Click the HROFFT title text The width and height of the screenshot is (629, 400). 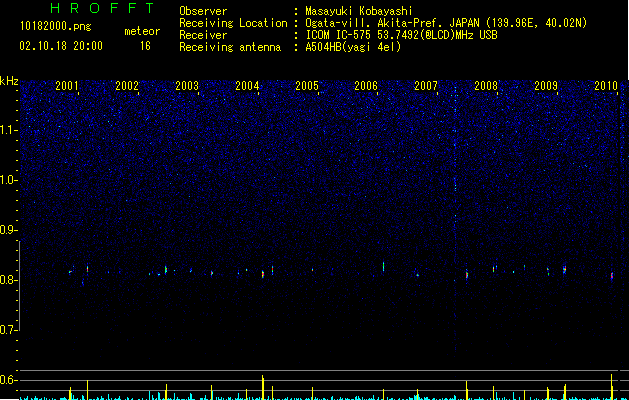[102, 8]
